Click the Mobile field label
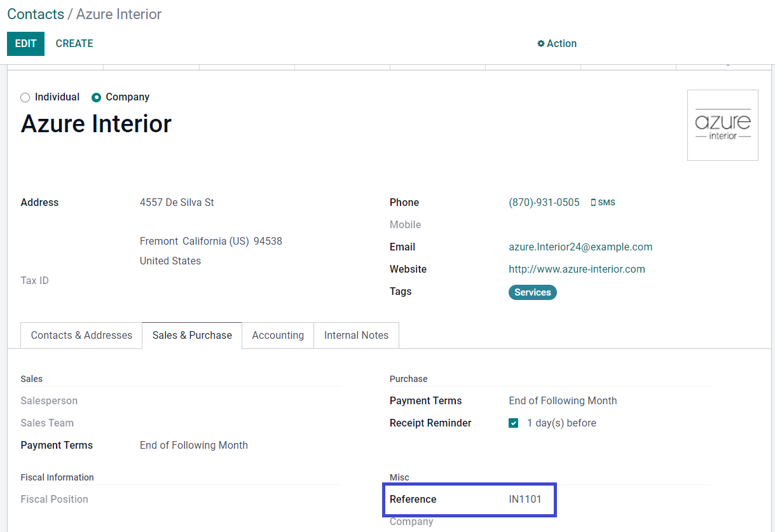 [x=406, y=225]
